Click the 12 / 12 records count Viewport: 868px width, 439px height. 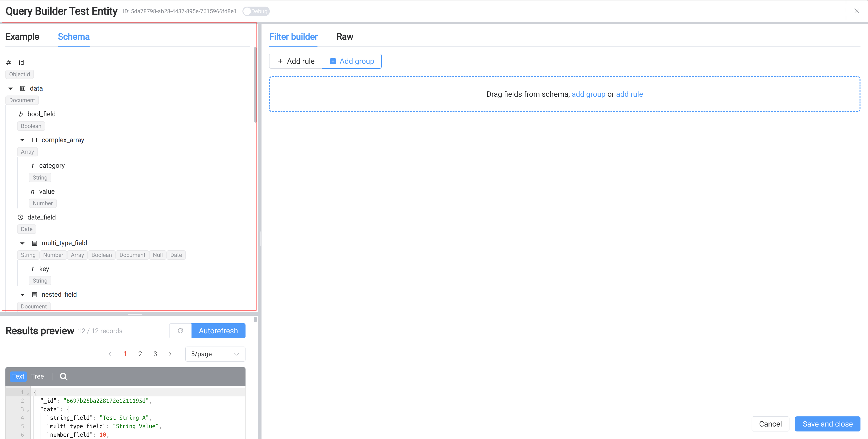[x=100, y=331]
